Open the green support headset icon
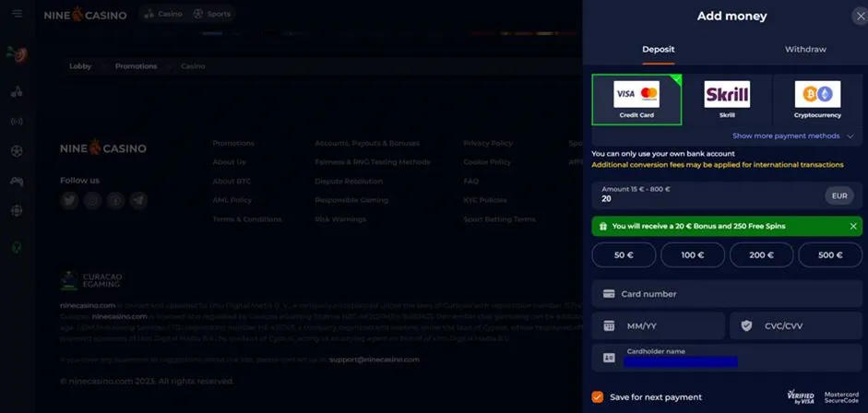Image resolution: width=868 pixels, height=413 pixels. tap(18, 247)
